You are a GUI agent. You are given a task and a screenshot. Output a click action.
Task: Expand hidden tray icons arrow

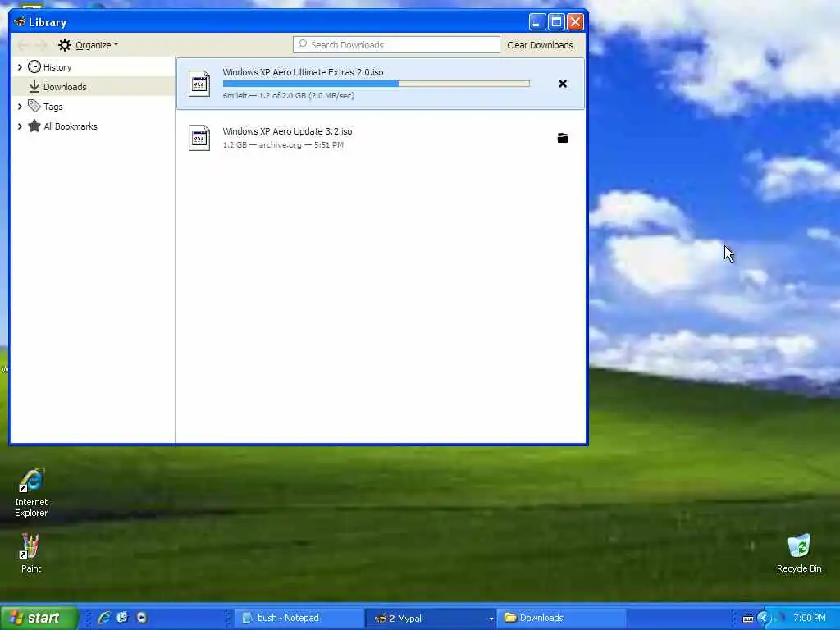tap(764, 619)
